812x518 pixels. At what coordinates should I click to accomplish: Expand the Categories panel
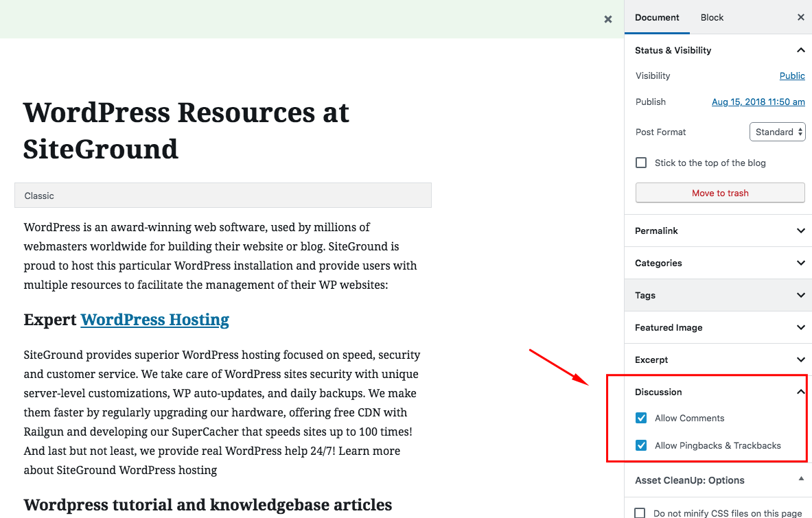(x=800, y=263)
